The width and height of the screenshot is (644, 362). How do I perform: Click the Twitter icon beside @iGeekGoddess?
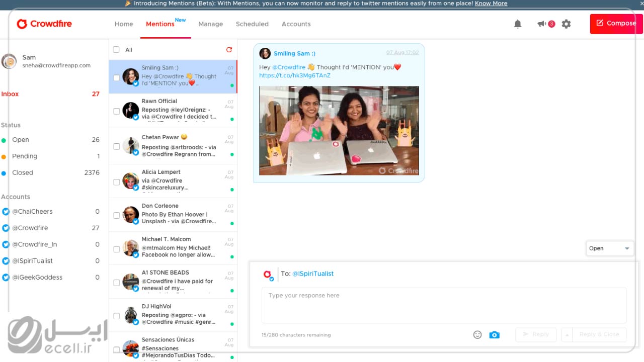(x=6, y=277)
